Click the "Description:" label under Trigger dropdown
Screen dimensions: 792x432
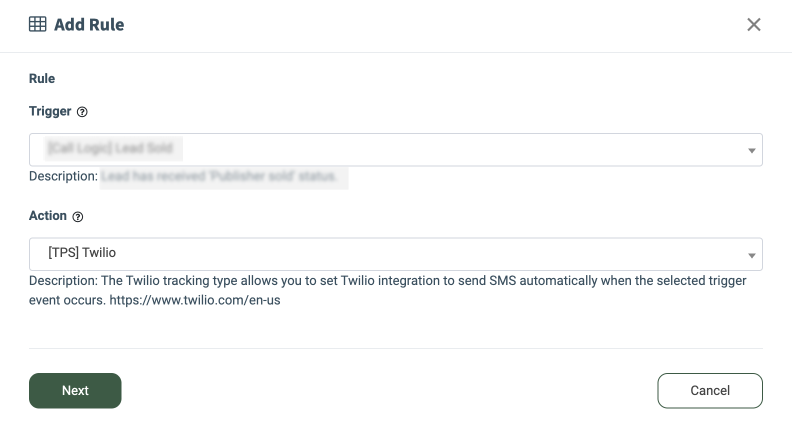[63, 177]
